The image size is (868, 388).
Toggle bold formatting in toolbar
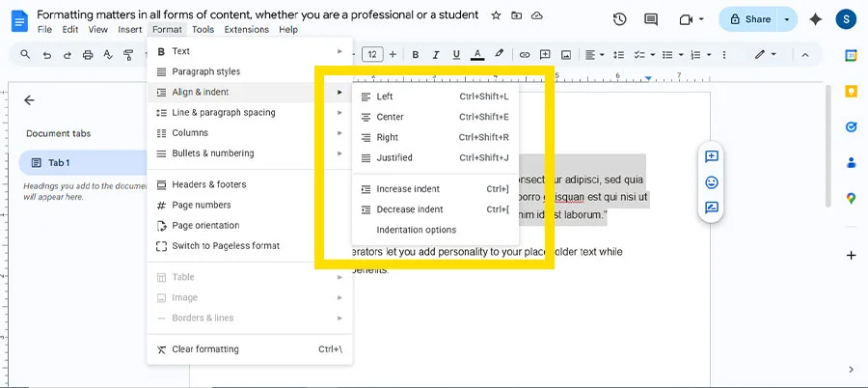click(x=415, y=54)
